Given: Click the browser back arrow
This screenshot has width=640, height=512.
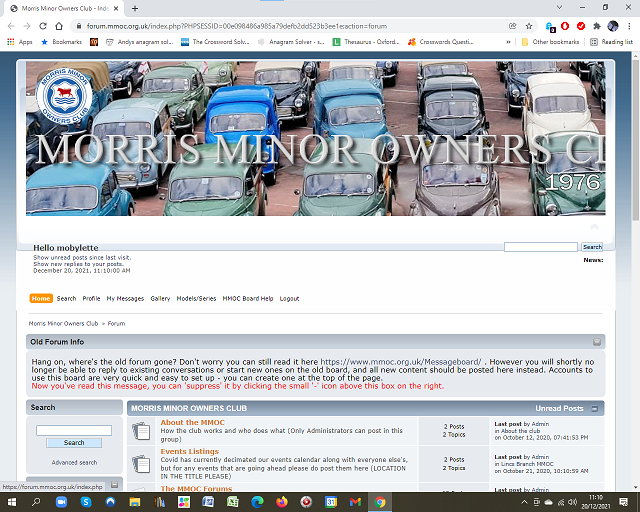Looking at the screenshot, I should point(11,26).
